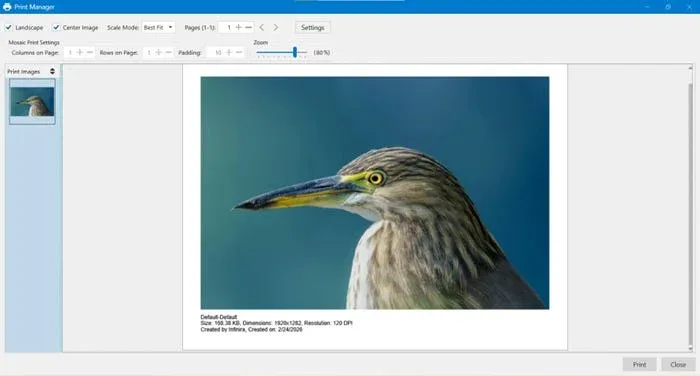Click the Mosaic Print Settings label
This screenshot has height=376, width=700.
[x=34, y=42]
